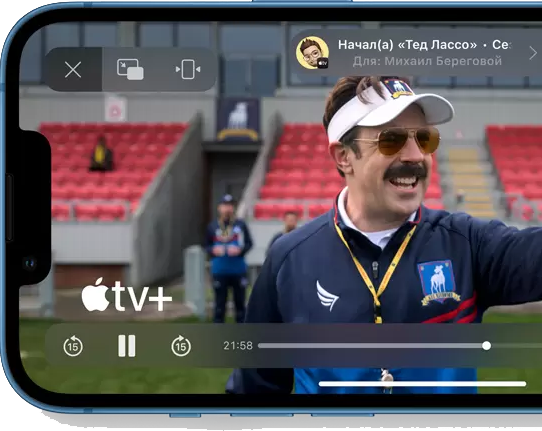Screen dimensions: 542x431
Task: Click the unplayed track right of the scrubber knob
Action: coord(516,346)
